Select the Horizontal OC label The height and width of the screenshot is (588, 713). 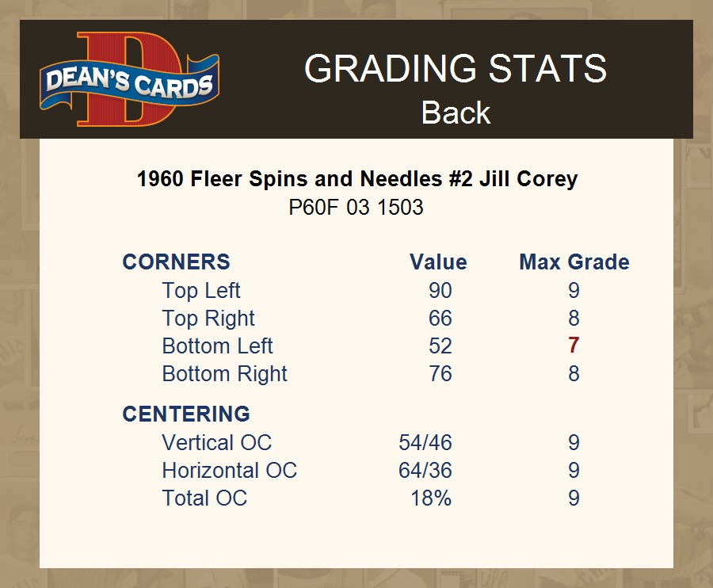(x=229, y=471)
